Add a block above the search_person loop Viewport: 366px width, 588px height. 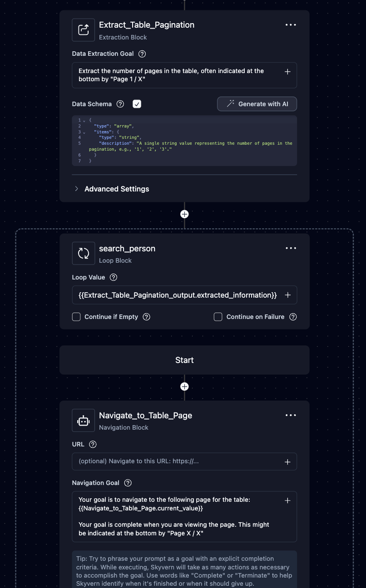pos(184,214)
